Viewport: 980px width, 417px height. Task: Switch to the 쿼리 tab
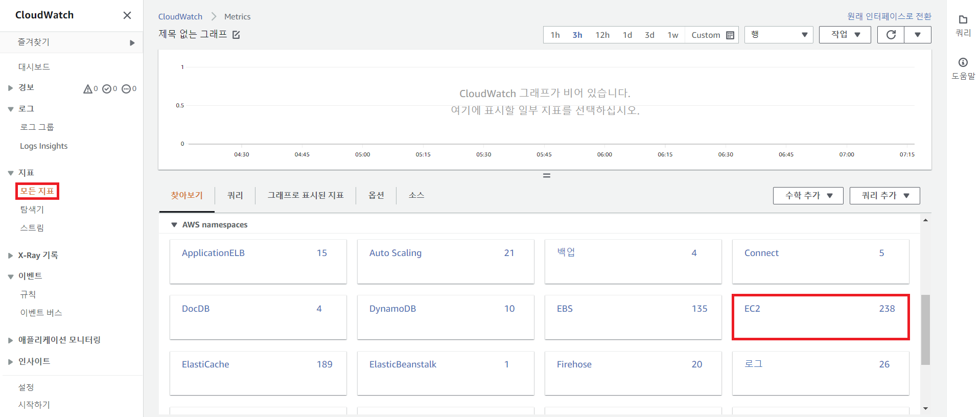click(235, 196)
